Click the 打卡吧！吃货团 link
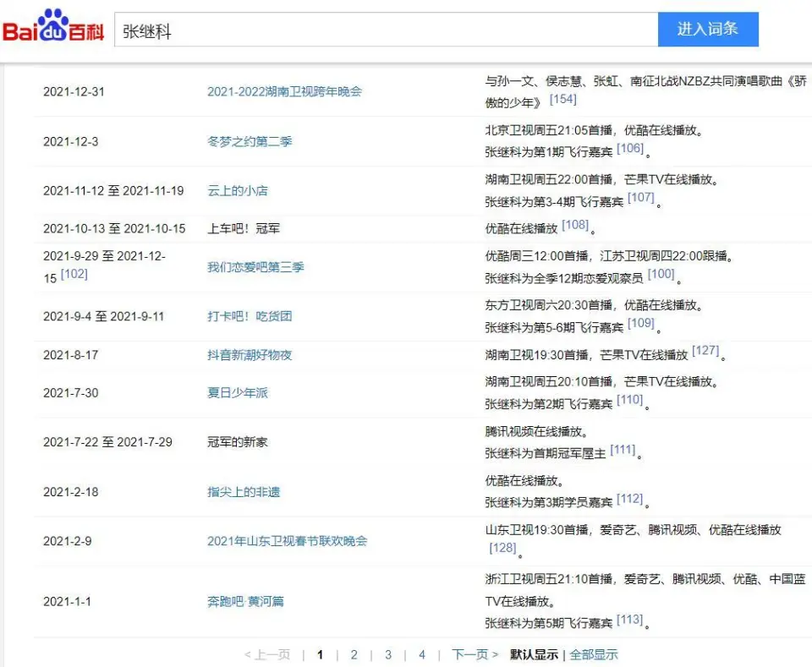This screenshot has width=812, height=667. pyautogui.click(x=250, y=316)
